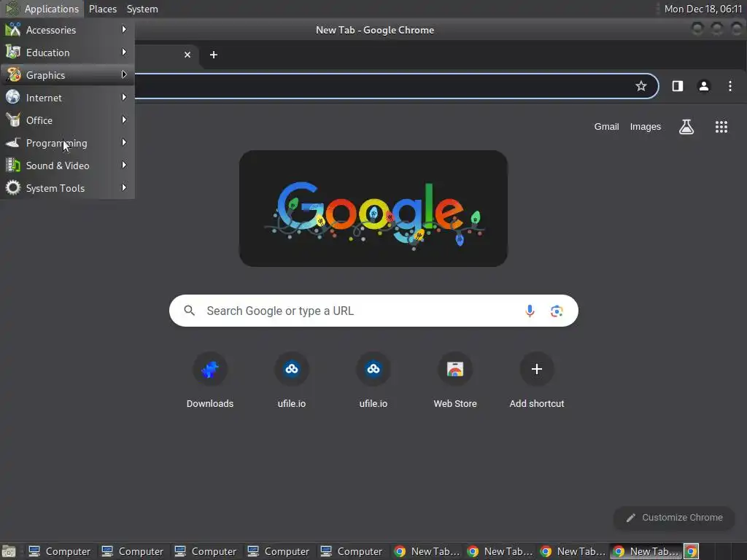Open the Web Store shortcut tile
This screenshot has width=747, height=560.
tap(455, 381)
